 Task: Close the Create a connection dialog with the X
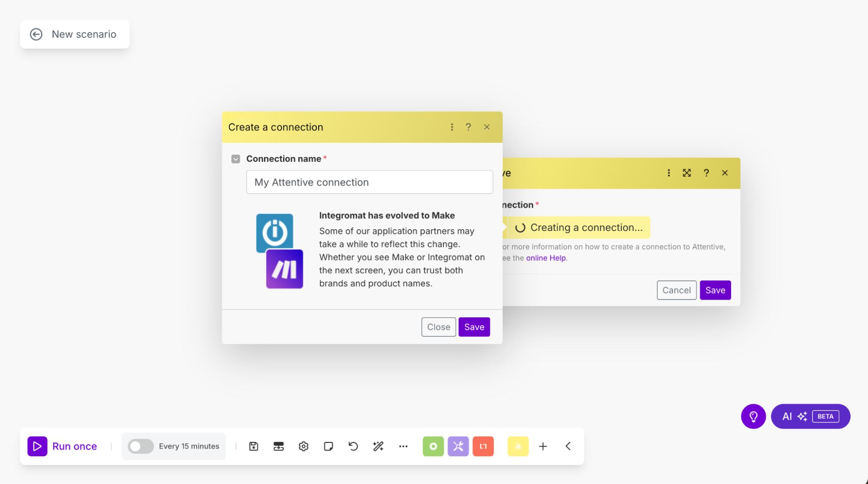487,127
